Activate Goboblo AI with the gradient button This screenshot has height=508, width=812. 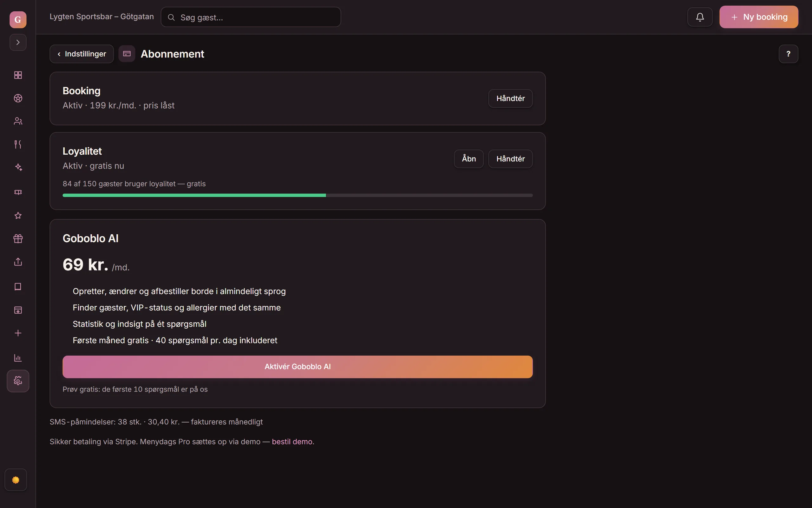tap(298, 367)
